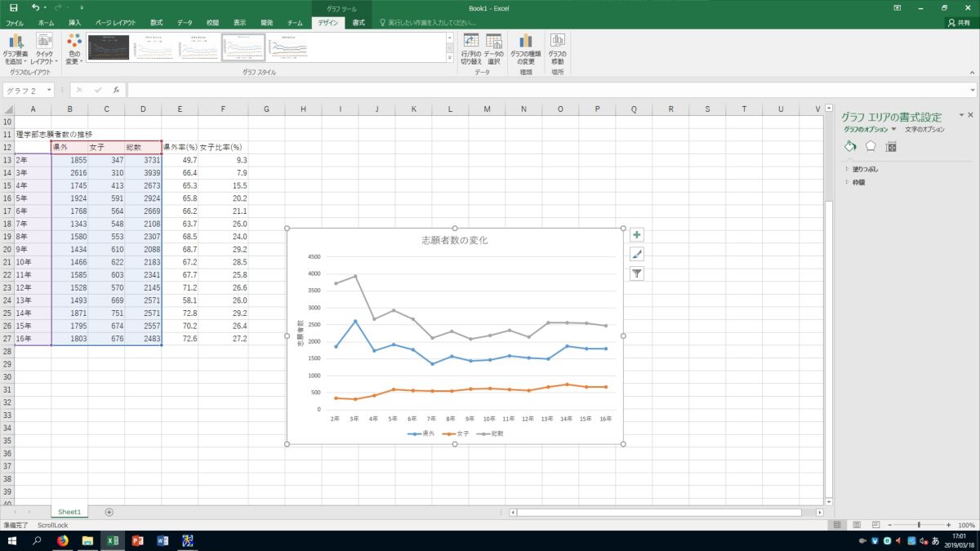Open the ファイル tab
980x551 pixels.
point(15,23)
